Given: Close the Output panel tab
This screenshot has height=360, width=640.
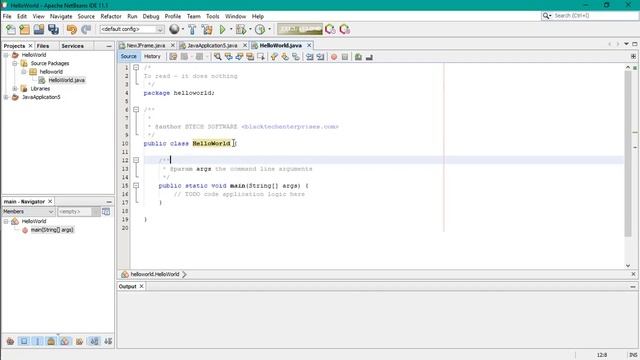Looking at the screenshot, I should [x=142, y=286].
